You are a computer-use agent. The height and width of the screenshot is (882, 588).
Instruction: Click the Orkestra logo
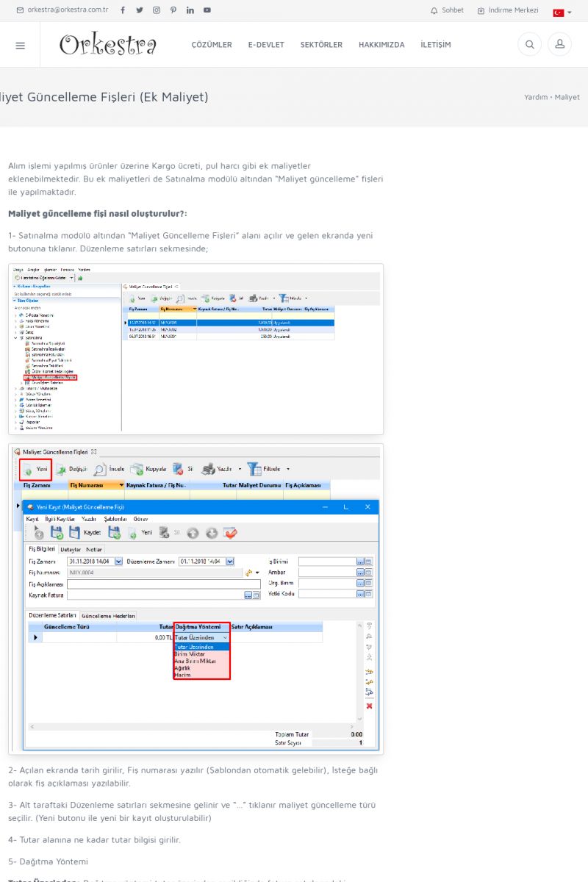(x=108, y=45)
